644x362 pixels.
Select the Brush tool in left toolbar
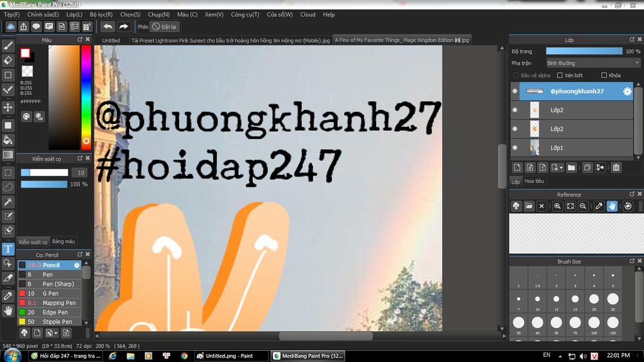pos(8,45)
